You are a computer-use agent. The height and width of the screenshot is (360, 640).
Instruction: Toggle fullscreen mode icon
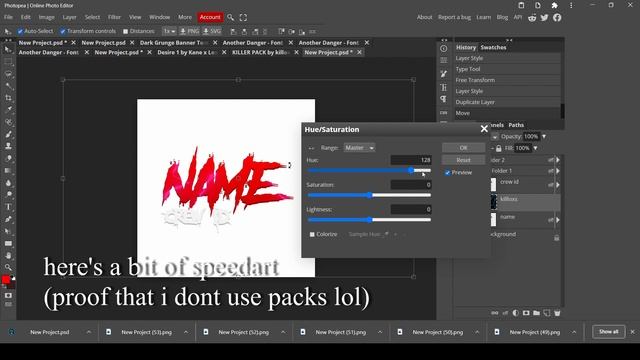click(243, 17)
